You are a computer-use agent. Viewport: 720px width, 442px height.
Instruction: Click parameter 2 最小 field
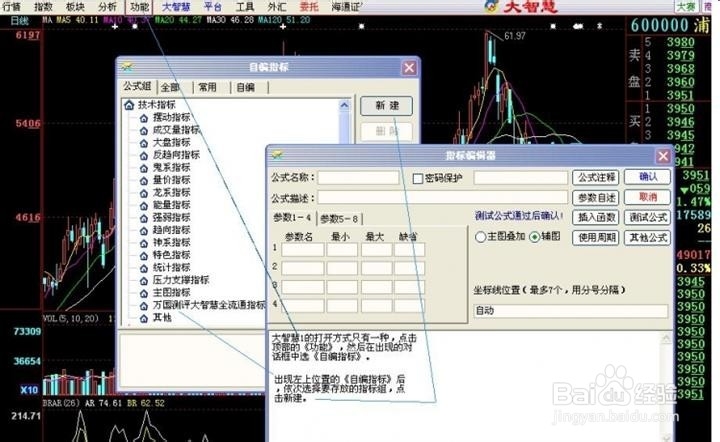342,268
